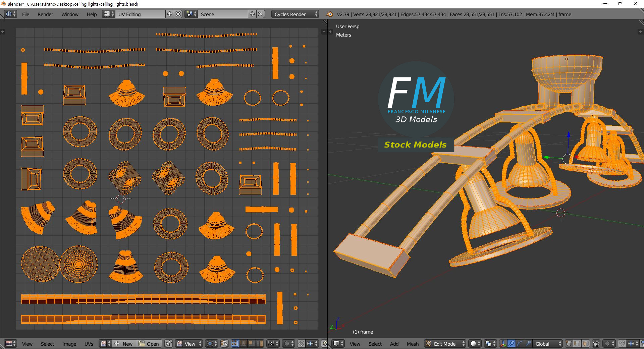
Task: Open the Edit Mode dropdown
Action: click(445, 344)
